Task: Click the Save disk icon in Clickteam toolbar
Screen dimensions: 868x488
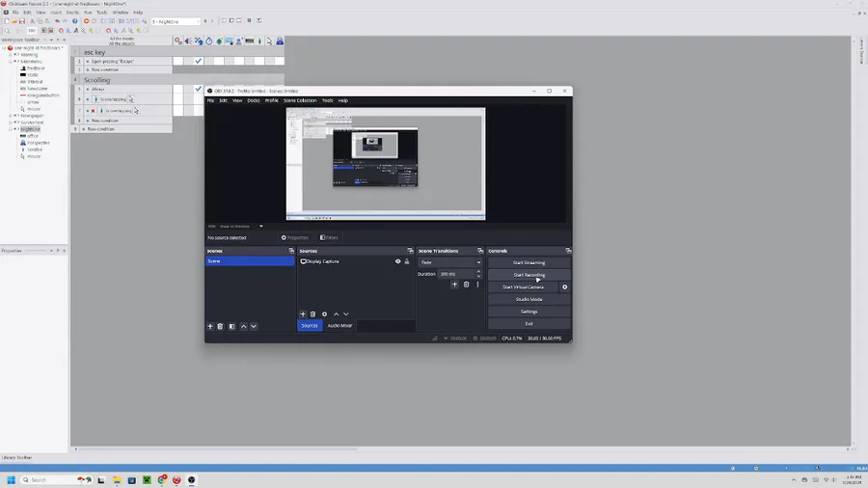Action: click(x=22, y=21)
